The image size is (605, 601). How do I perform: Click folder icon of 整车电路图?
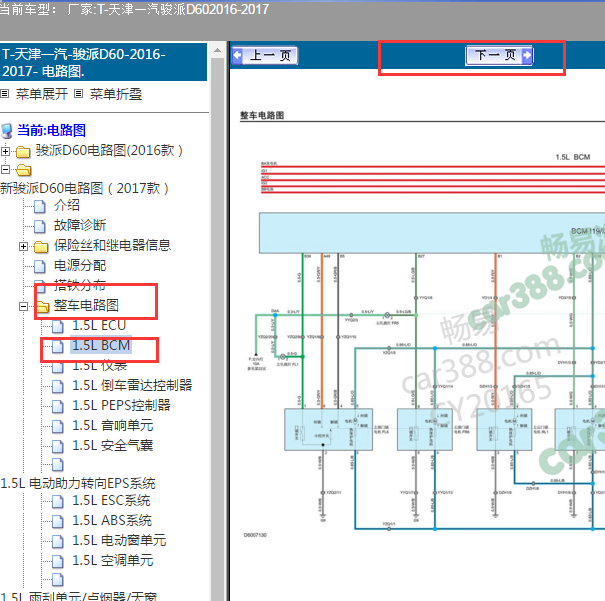click(42, 307)
